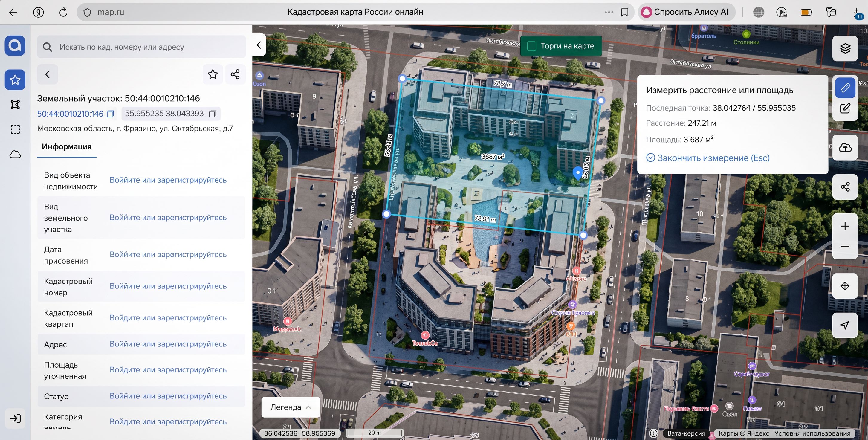Collapse the left info side panel
The height and width of the screenshot is (440, 868).
click(x=259, y=45)
